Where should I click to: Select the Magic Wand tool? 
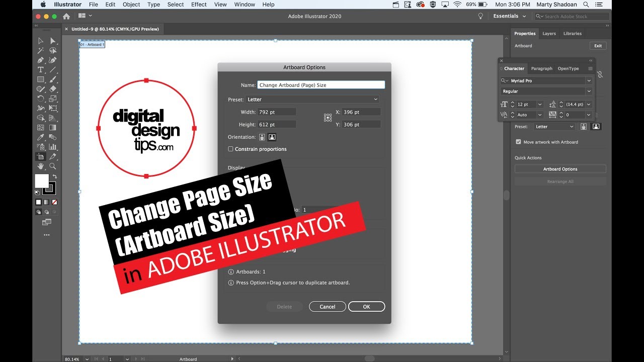[41, 50]
